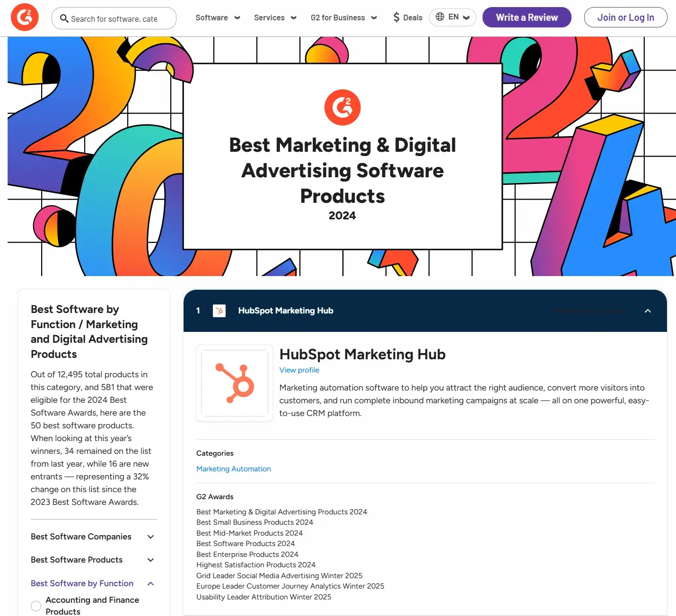This screenshot has width=676, height=616.
Task: Click the Deals dollar sign icon
Action: tap(396, 17)
